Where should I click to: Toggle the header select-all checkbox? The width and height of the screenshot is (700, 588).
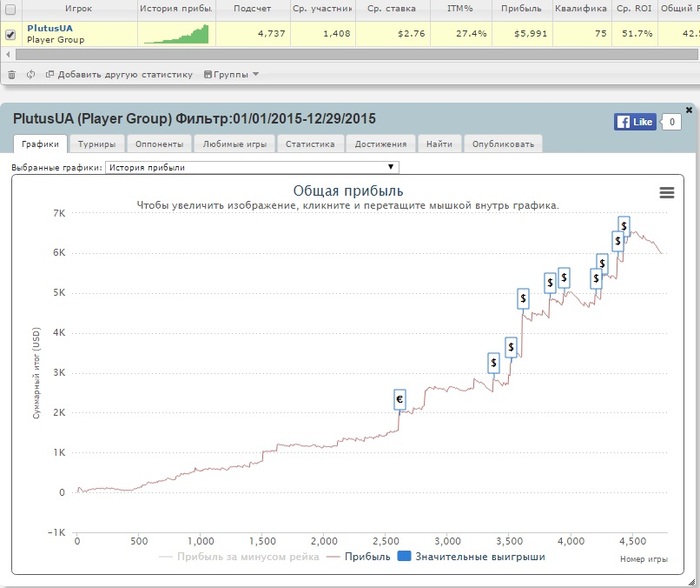point(11,9)
